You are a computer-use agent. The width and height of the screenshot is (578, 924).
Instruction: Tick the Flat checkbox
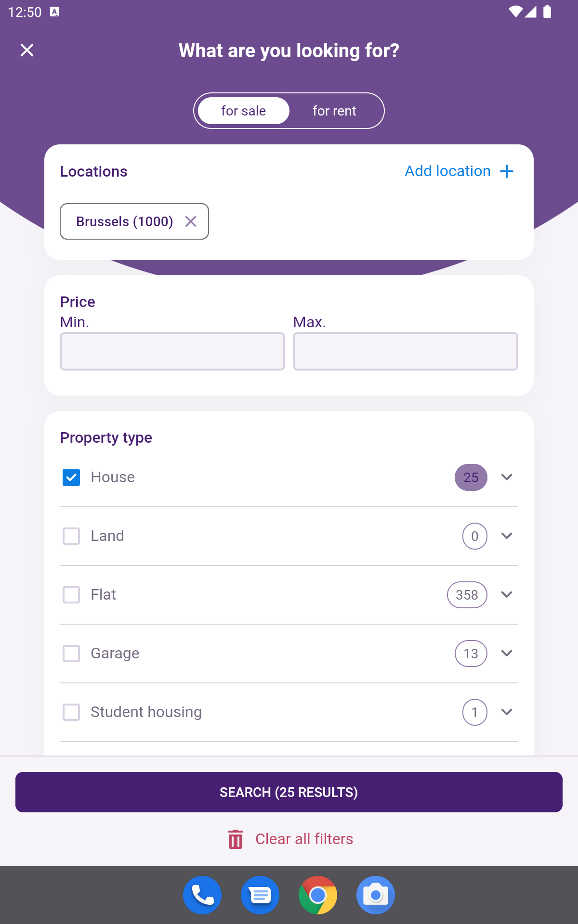coord(71,595)
